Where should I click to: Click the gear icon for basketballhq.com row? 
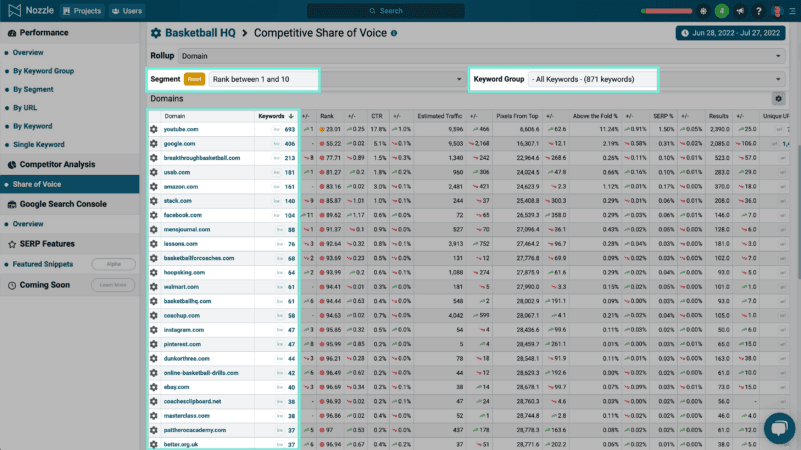(x=154, y=301)
